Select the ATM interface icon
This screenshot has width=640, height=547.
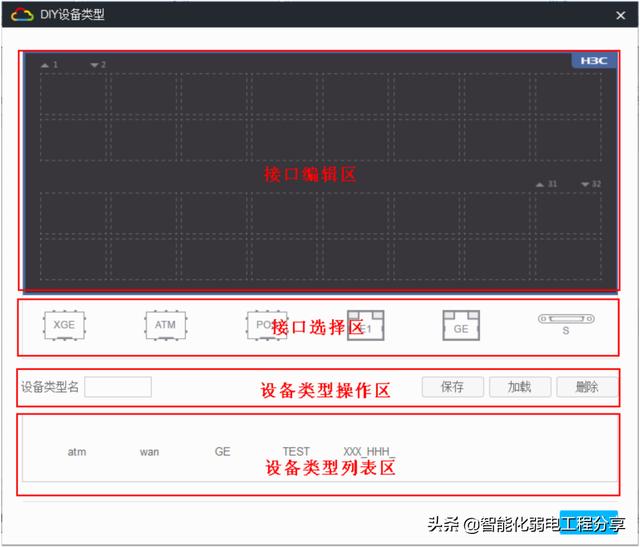click(165, 325)
